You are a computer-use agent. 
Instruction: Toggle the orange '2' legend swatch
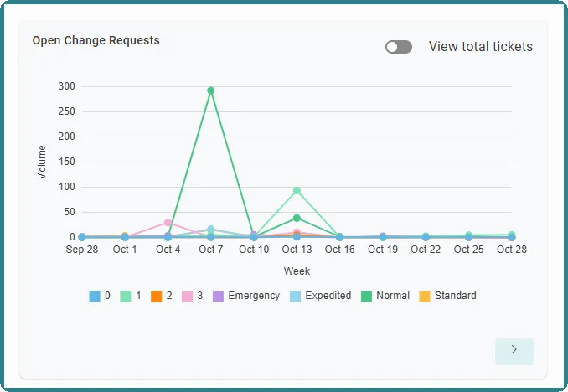point(156,296)
